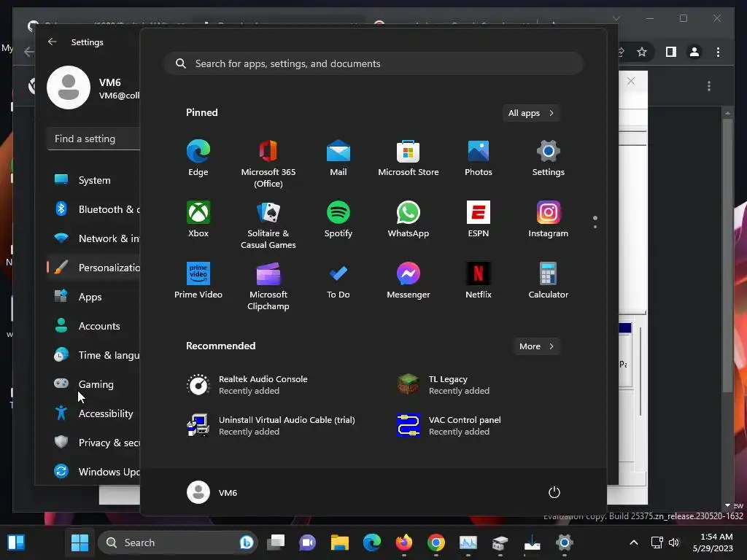Open taskbar Search box
Screen dimensions: 747x560
[x=178, y=542]
